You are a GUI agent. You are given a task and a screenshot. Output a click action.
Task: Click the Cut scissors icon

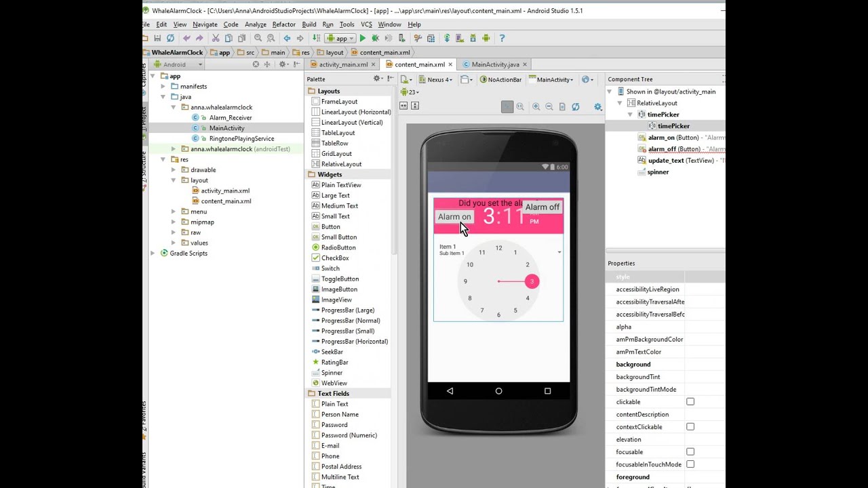[216, 39]
